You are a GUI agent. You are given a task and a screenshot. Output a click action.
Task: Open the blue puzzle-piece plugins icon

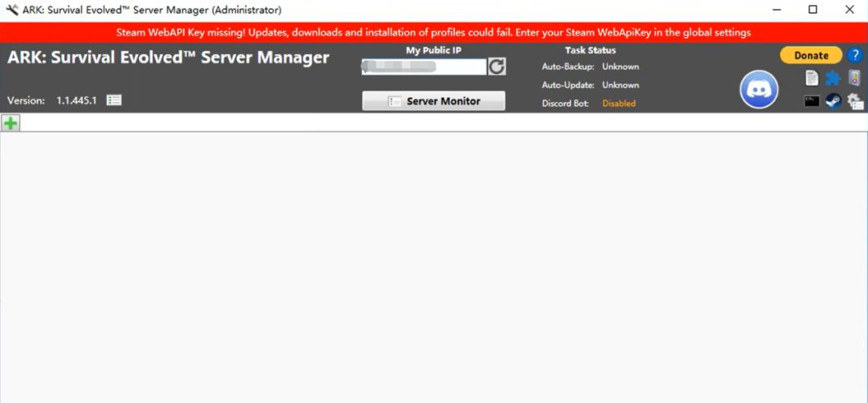coord(833,78)
